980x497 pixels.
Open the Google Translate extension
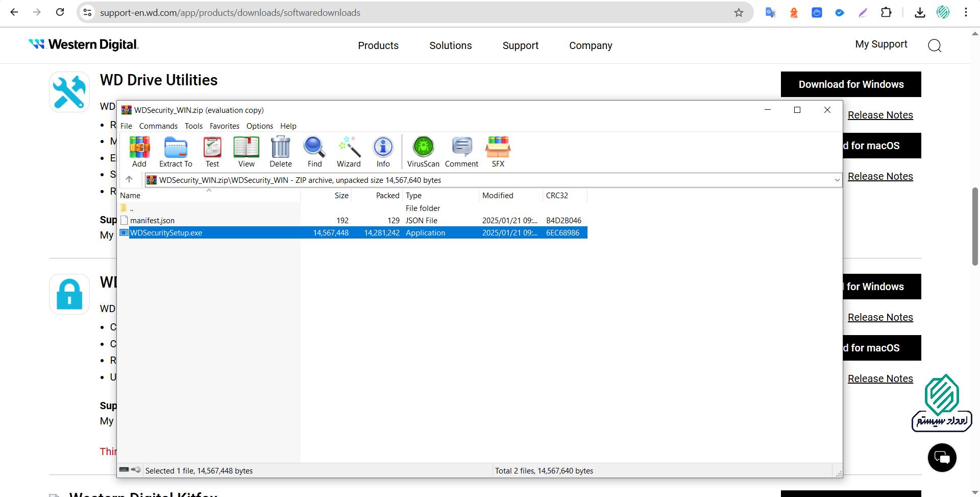pyautogui.click(x=771, y=13)
